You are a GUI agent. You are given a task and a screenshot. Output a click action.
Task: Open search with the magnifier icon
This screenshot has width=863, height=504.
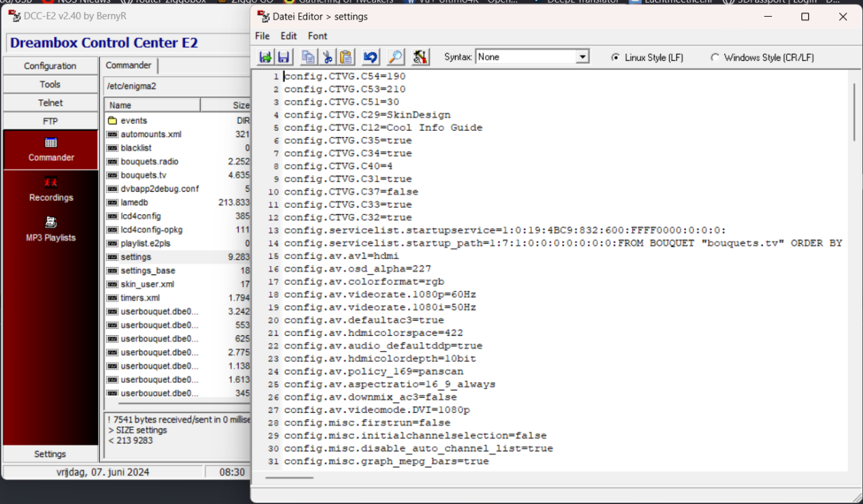395,57
